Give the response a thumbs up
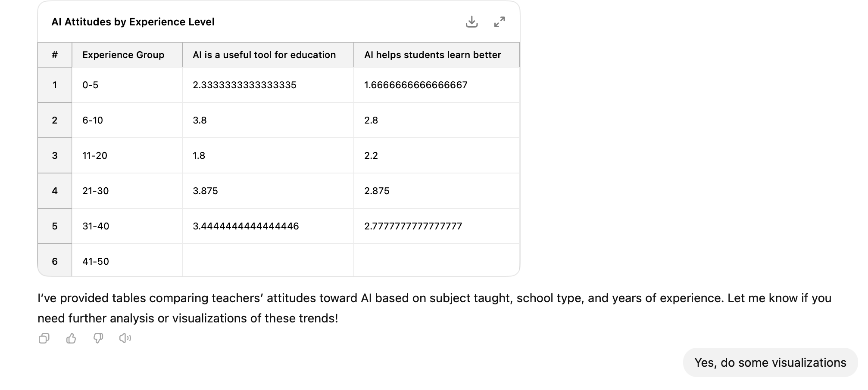Viewport: 868px width, 390px height. (x=71, y=338)
